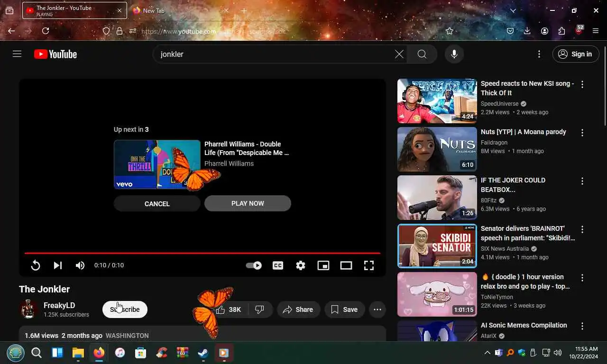Viewport: 607px width, 364px height.
Task: List all tabs dropdown arrow
Action: tap(513, 10)
